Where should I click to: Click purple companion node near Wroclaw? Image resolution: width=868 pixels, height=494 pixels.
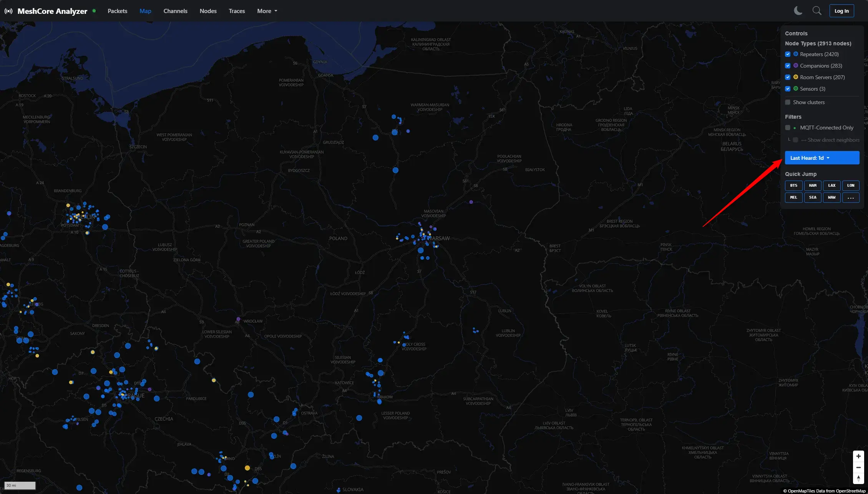(x=238, y=319)
